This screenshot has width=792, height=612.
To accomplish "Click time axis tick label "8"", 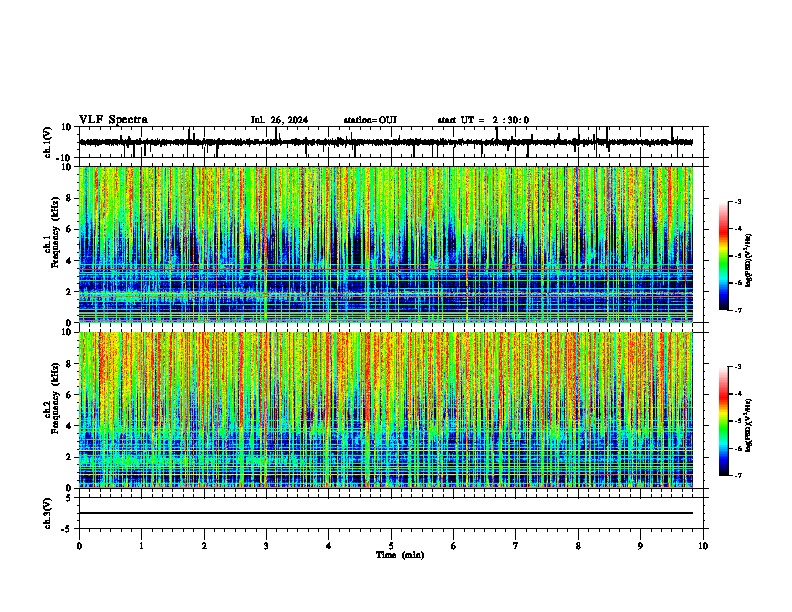I will [578, 546].
